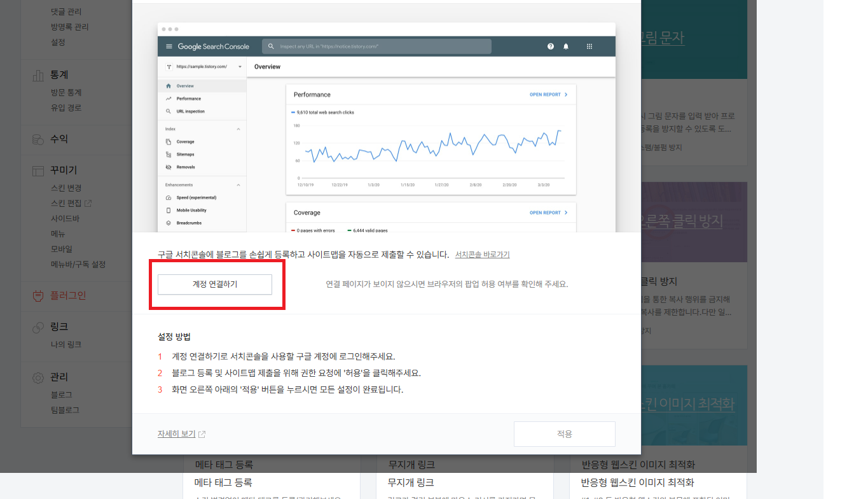Go to 방문 통계 page
This screenshot has height=499, width=868.
(66, 92)
